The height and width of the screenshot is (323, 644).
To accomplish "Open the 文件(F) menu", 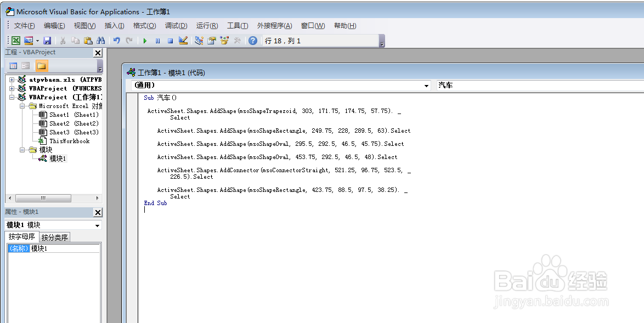I will [24, 25].
